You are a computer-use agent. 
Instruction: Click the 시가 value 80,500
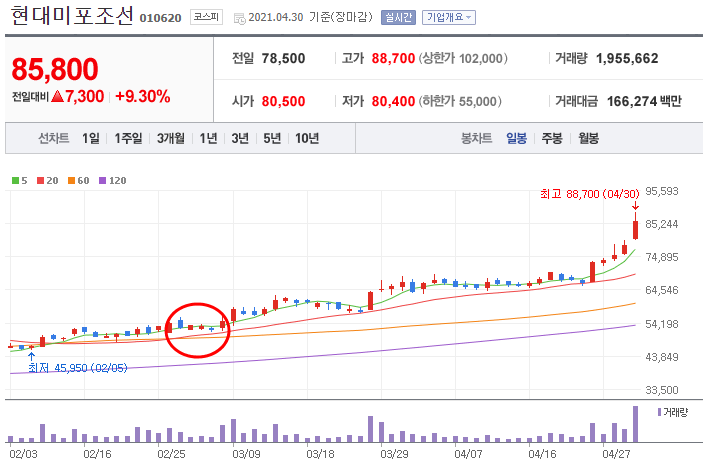[x=283, y=101]
